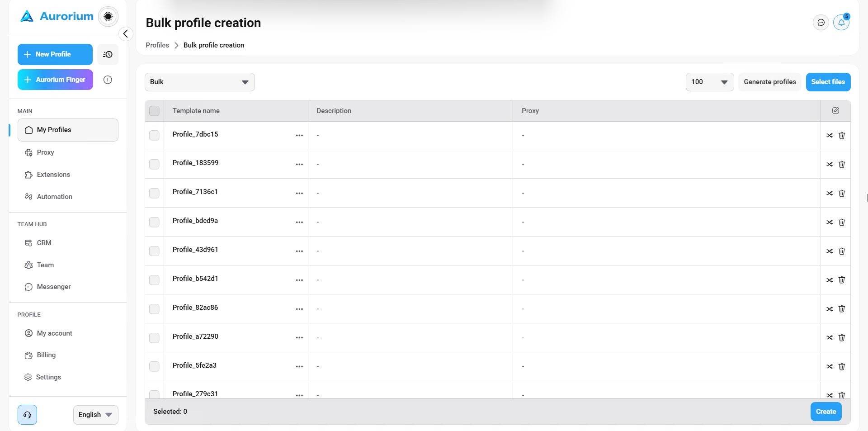Click the edit columns icon

pyautogui.click(x=835, y=111)
